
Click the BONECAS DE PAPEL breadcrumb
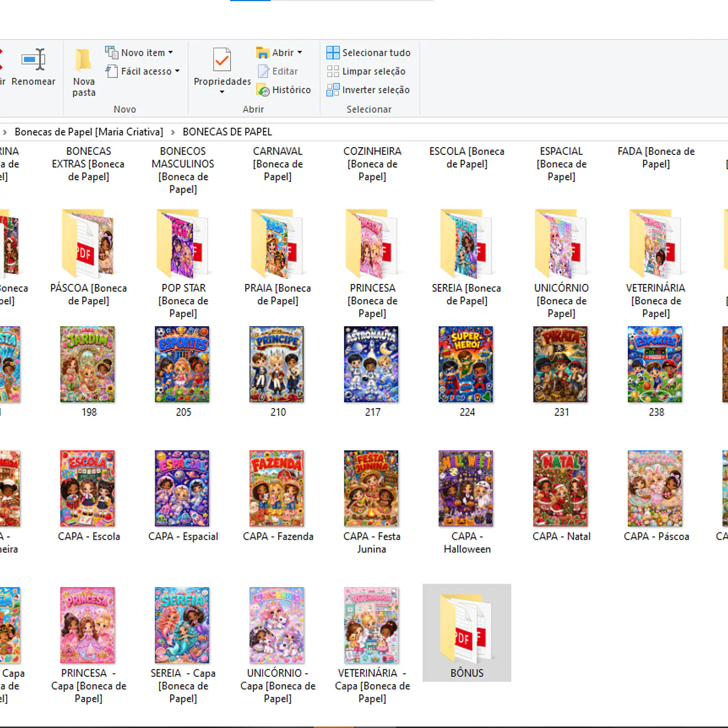pyautogui.click(x=227, y=132)
